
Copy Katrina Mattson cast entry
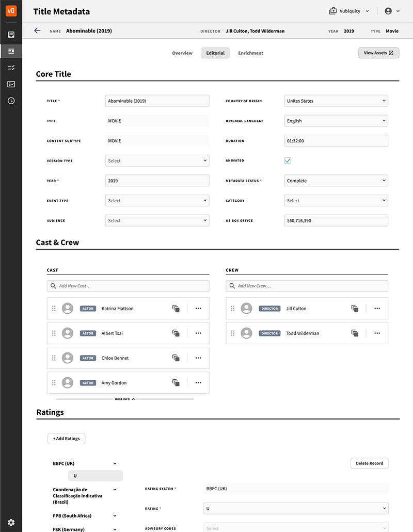pyautogui.click(x=176, y=309)
